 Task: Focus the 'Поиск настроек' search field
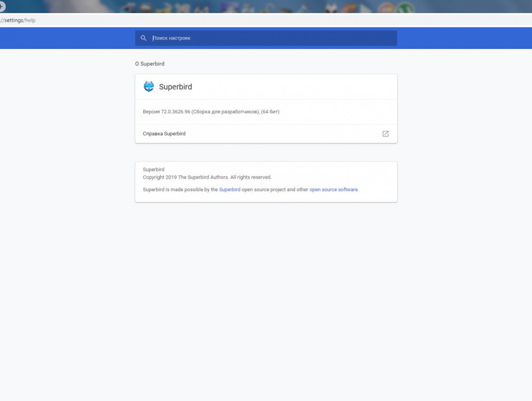[x=266, y=38]
